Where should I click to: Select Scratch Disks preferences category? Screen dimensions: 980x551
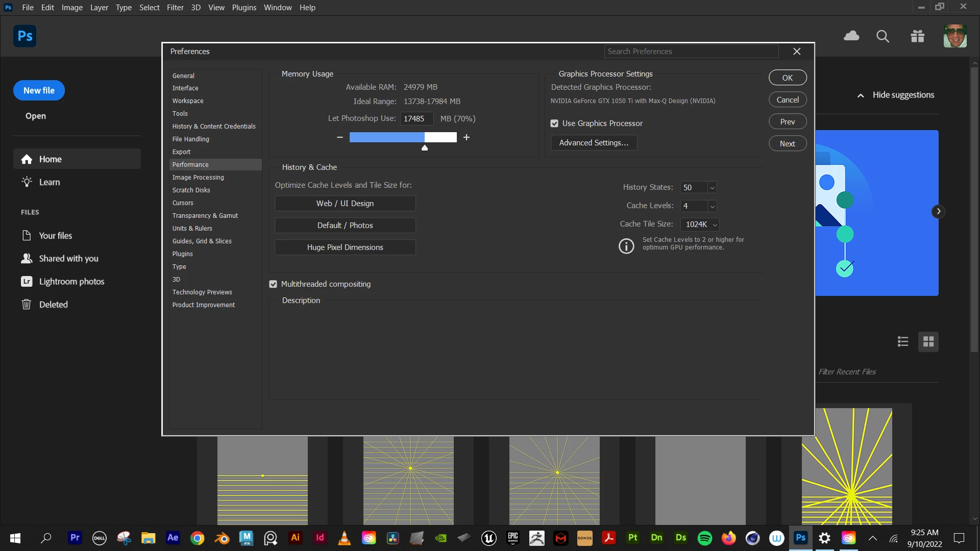pyautogui.click(x=191, y=190)
